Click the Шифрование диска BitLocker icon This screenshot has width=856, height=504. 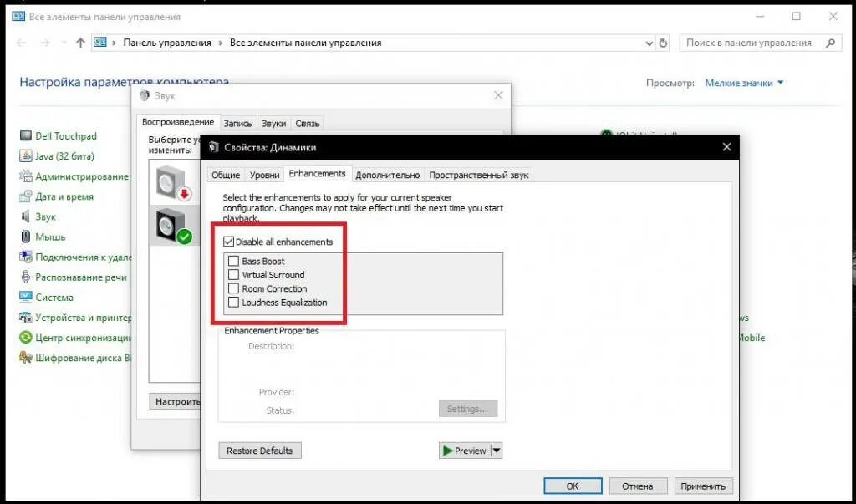(x=26, y=358)
